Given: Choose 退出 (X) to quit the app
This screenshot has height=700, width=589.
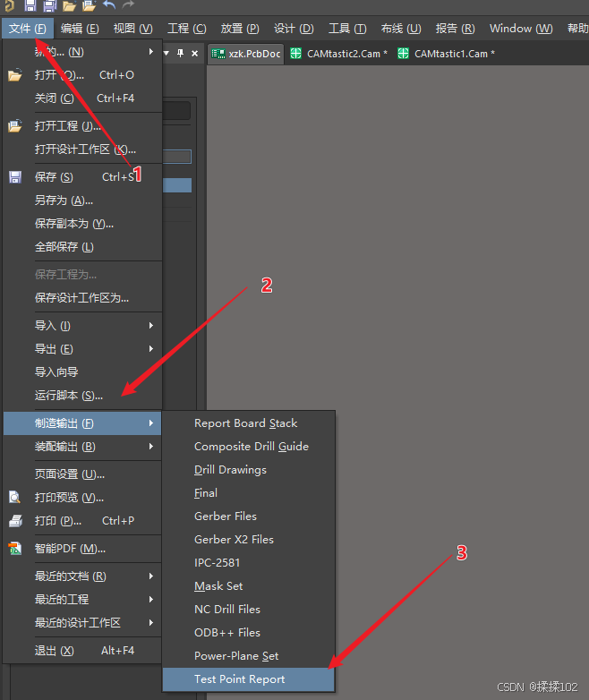Looking at the screenshot, I should (82, 651).
